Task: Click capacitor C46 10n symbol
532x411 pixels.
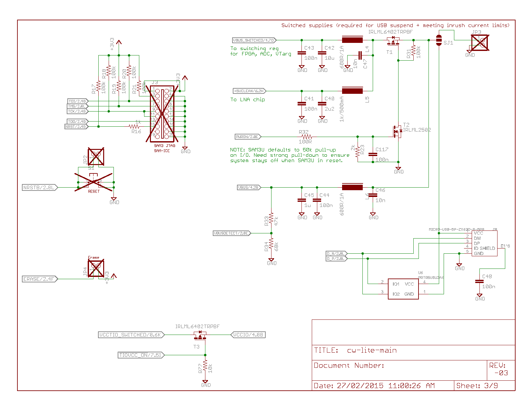Action: pos(373,195)
